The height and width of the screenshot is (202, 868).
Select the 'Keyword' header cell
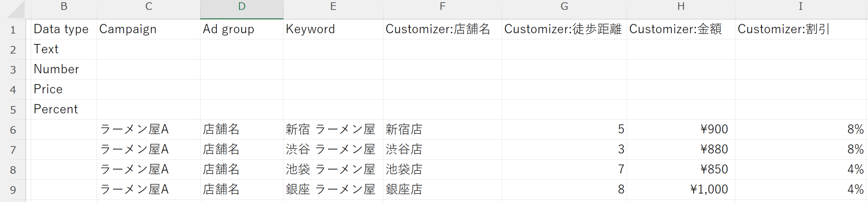click(x=333, y=29)
